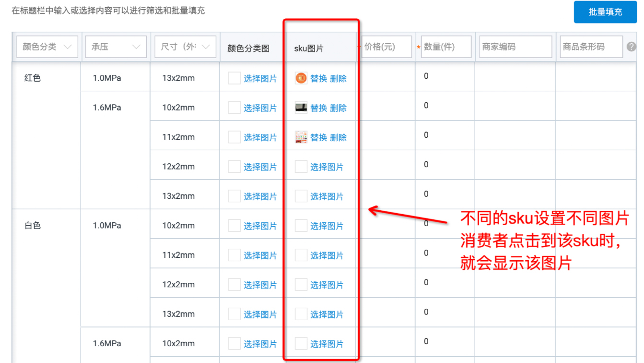Click the orange SKU thumbnail in first 红色 row

301,78
